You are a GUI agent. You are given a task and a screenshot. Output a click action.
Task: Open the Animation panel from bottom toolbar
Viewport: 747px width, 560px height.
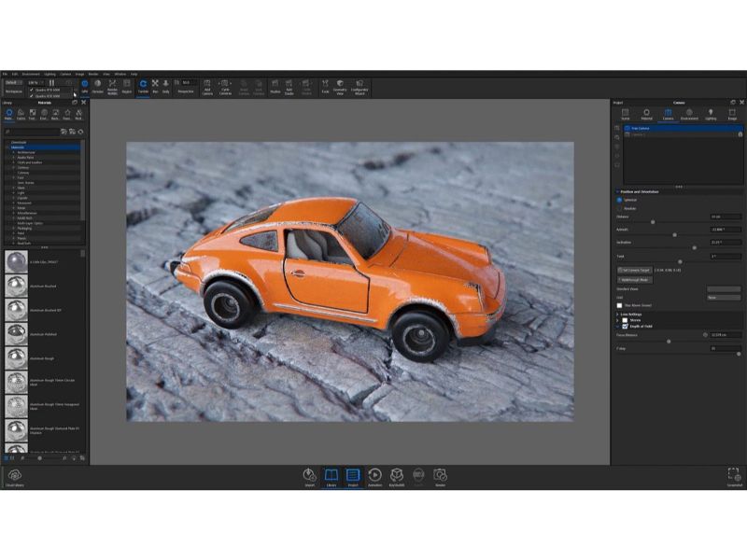pyautogui.click(x=374, y=477)
